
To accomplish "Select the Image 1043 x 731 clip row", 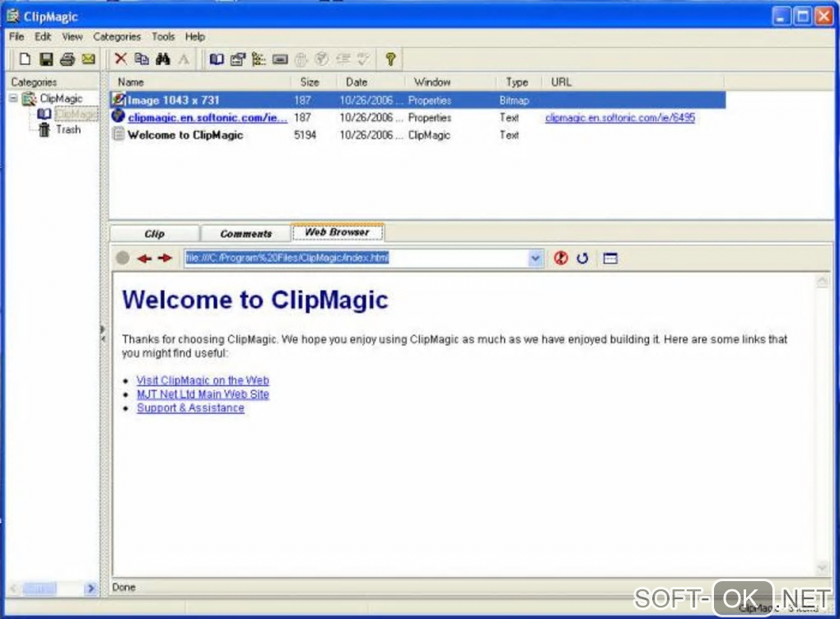I will click(418, 100).
